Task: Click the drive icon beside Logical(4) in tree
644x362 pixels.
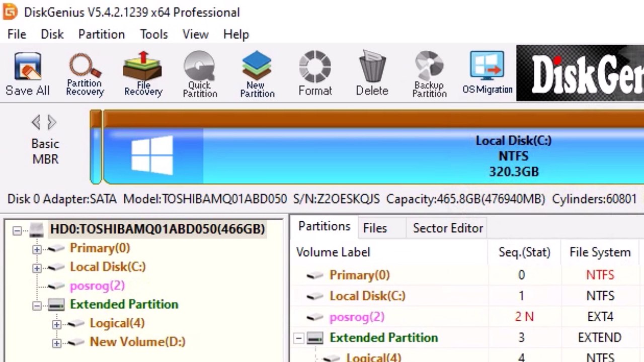Action: pos(76,323)
